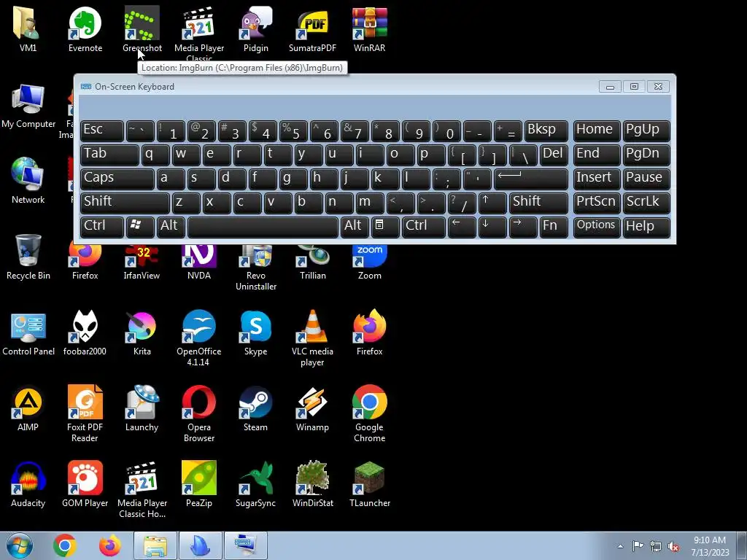This screenshot has height=560, width=747.
Task: Click the Help key on keyboard
Action: (646, 227)
